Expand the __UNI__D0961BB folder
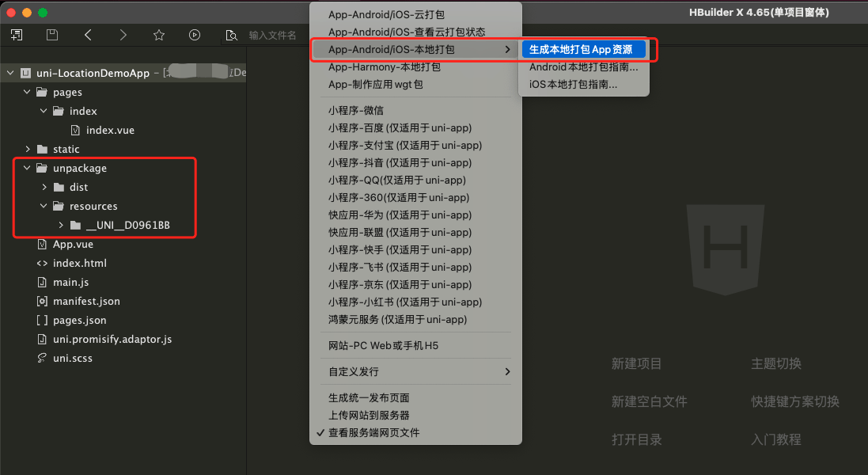The width and height of the screenshot is (868, 475). tap(61, 225)
